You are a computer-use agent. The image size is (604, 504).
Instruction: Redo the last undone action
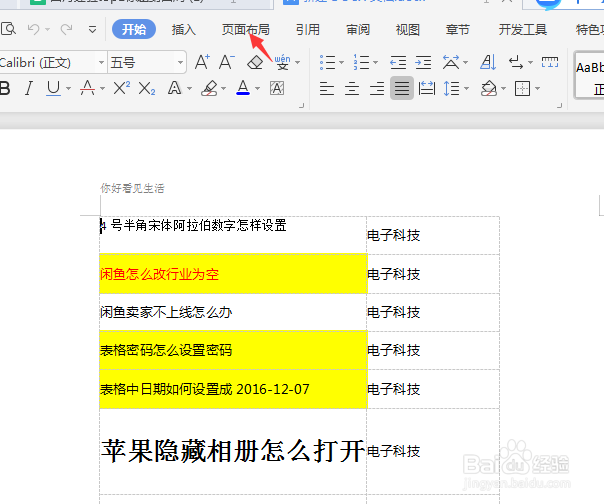pos(66,29)
